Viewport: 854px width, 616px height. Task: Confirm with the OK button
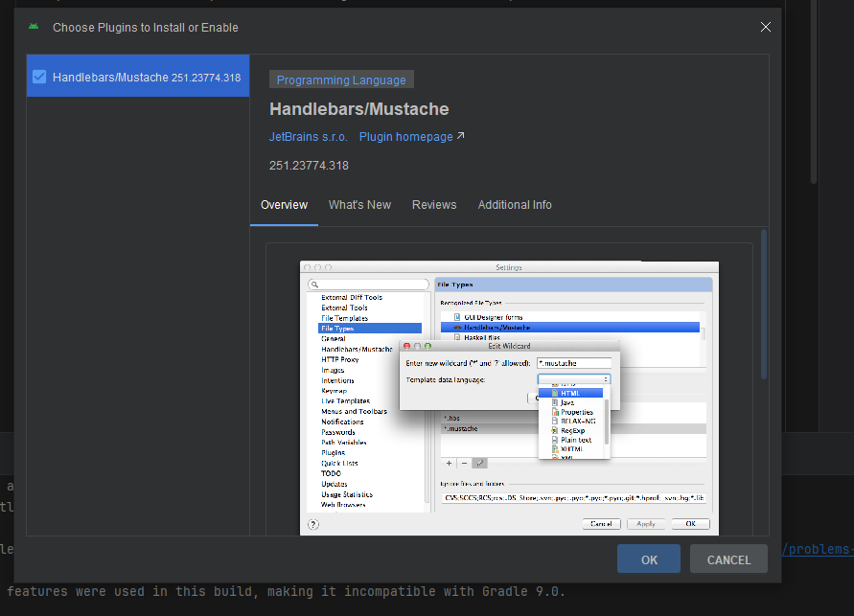pos(649,559)
